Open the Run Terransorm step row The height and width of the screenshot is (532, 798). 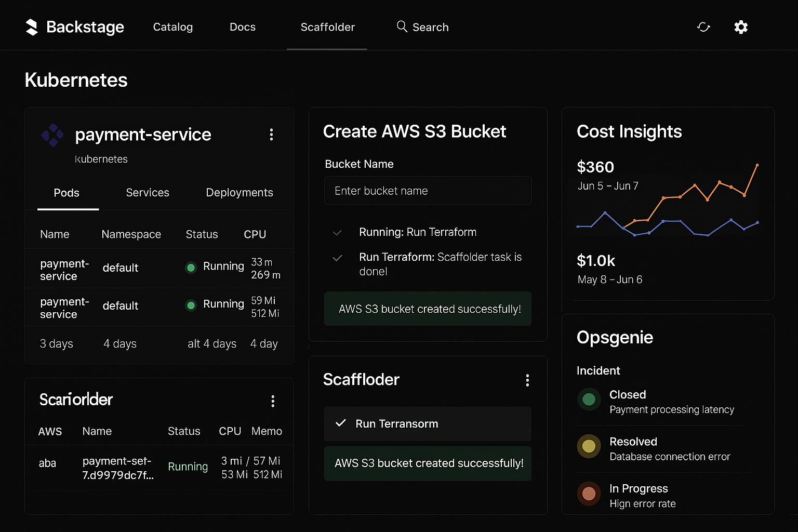(x=428, y=424)
